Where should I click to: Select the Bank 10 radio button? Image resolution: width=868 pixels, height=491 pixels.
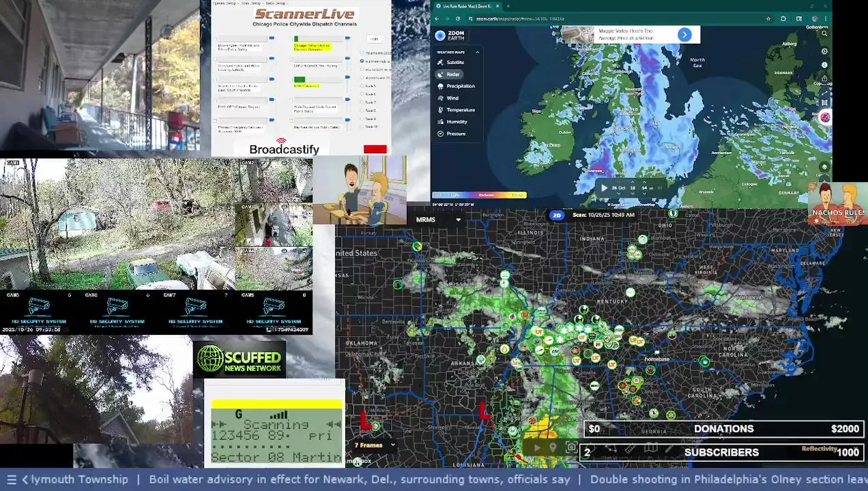pyautogui.click(x=362, y=127)
